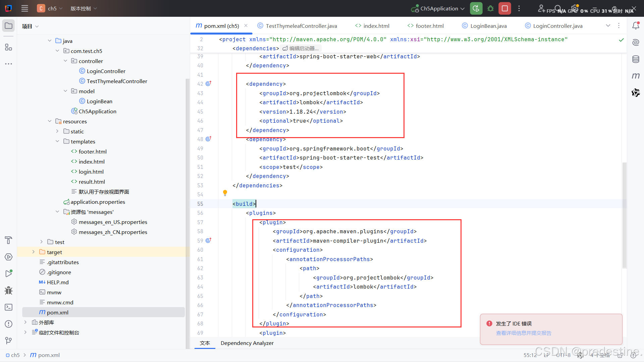Collapse the templates folder

point(57,141)
